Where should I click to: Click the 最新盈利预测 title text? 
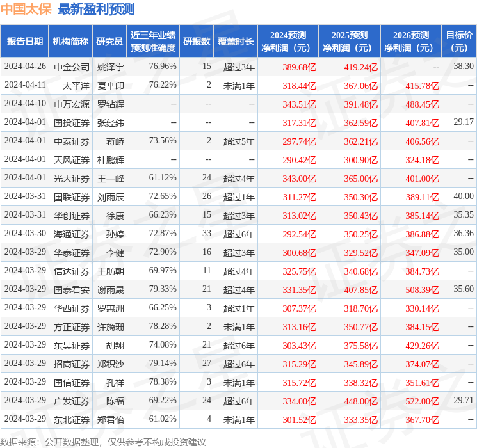pyautogui.click(x=96, y=9)
